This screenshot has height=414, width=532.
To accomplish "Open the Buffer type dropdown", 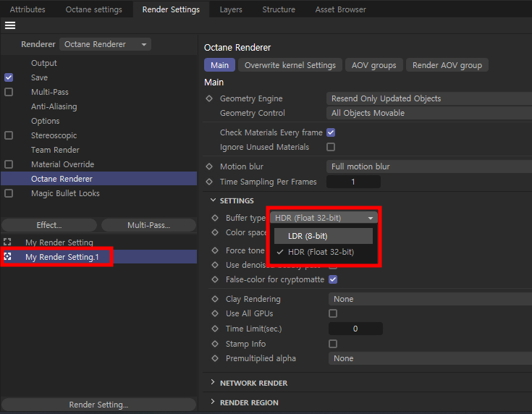I will point(324,218).
